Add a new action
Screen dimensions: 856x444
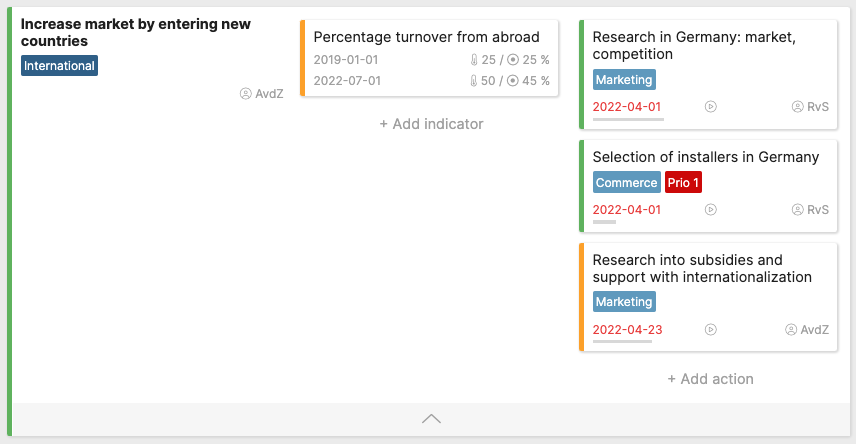coord(710,379)
